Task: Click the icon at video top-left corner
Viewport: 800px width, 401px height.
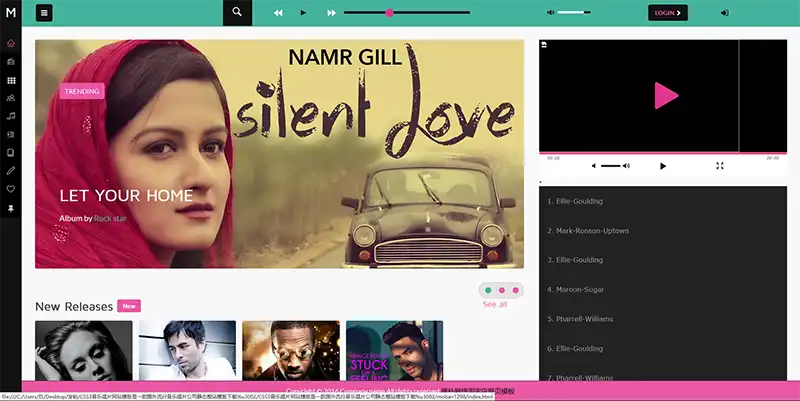Action: 544,45
